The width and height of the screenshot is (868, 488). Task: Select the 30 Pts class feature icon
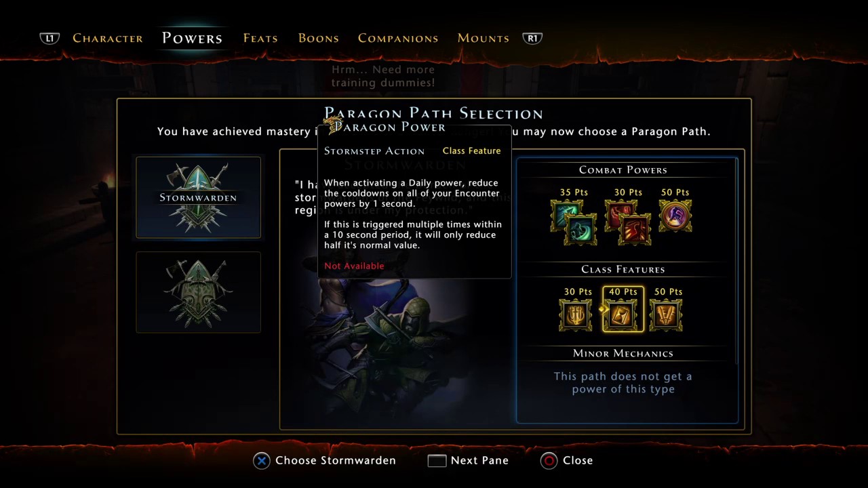coord(576,315)
